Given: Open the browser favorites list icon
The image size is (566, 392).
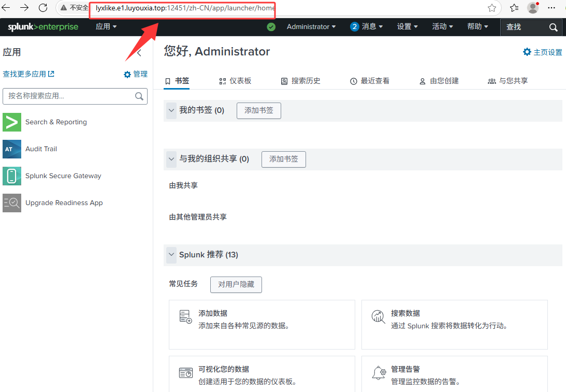Looking at the screenshot, I should pos(514,8).
